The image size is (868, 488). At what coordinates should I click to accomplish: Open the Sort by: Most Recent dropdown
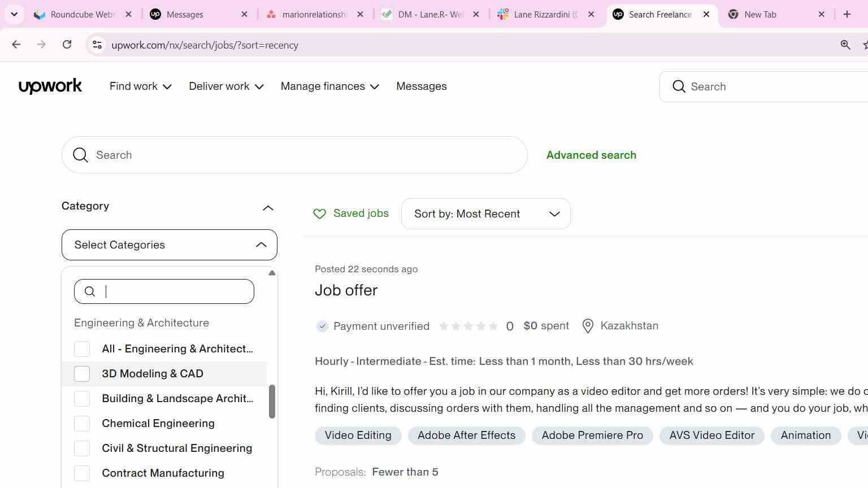486,213
